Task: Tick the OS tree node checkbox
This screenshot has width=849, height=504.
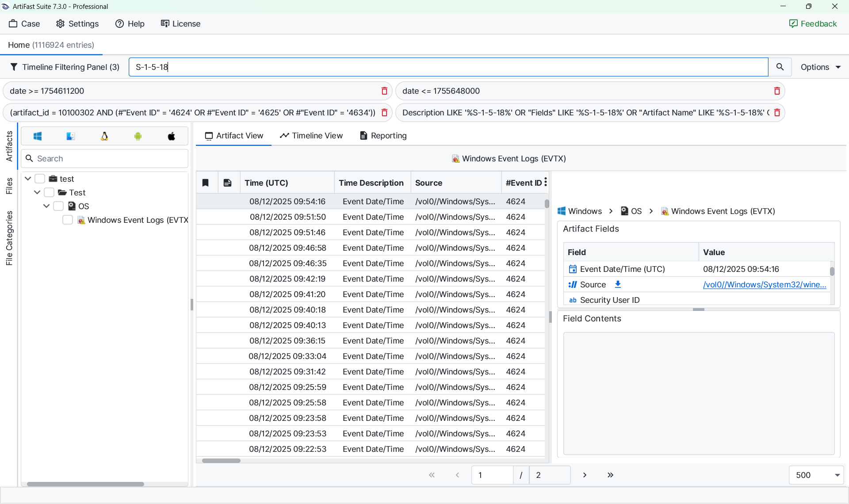Action: click(58, 206)
